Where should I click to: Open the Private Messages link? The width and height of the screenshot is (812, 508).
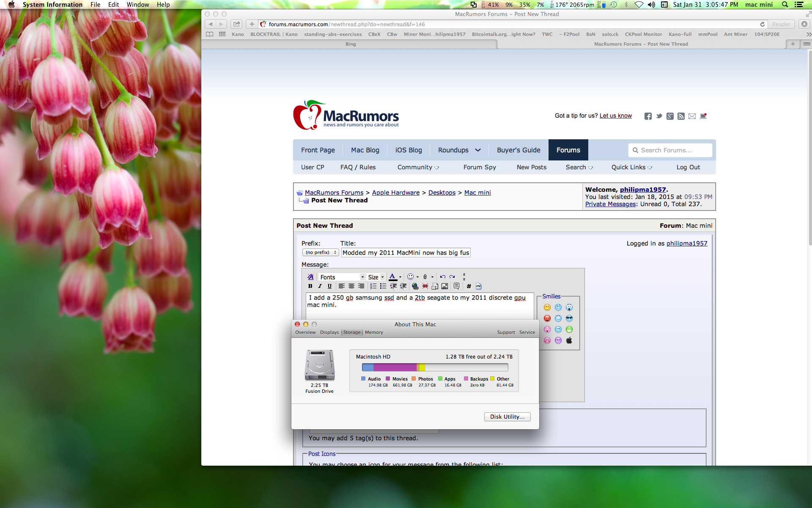click(x=611, y=204)
